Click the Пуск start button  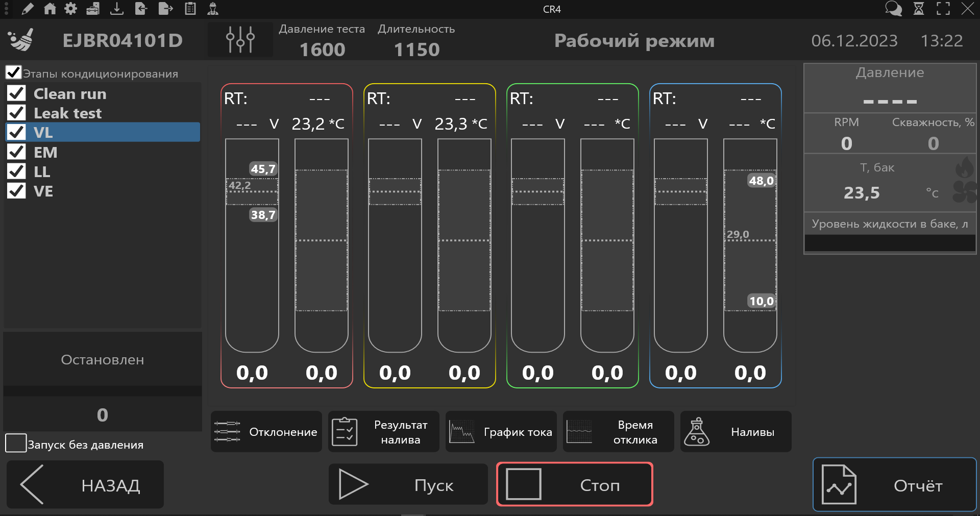[x=408, y=484]
